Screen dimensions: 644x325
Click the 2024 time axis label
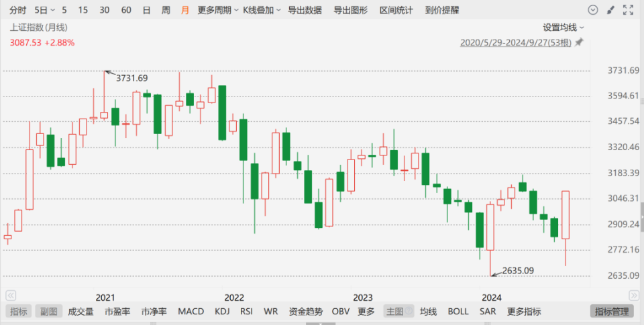tap(491, 298)
